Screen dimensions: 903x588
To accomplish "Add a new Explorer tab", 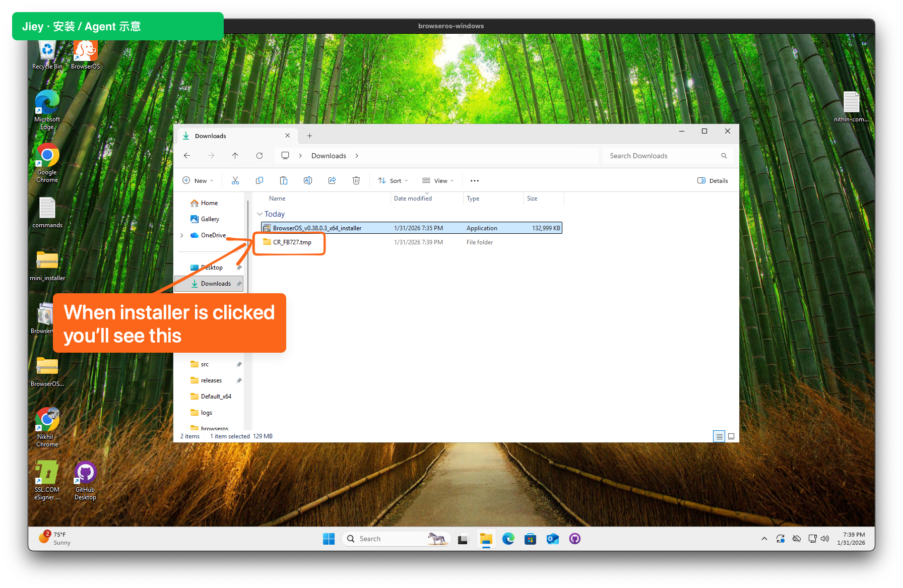I will point(310,136).
